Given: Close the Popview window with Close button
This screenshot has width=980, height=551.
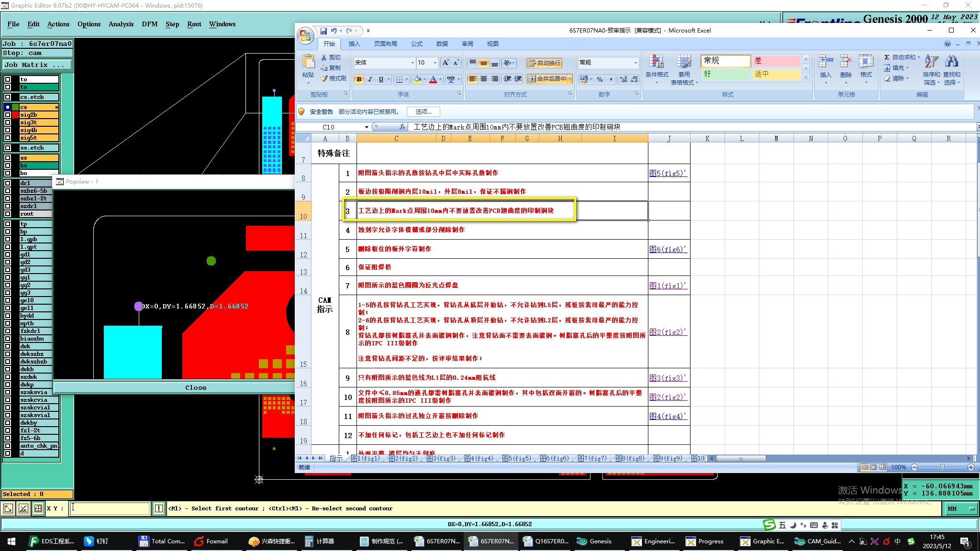Looking at the screenshot, I should (196, 387).
